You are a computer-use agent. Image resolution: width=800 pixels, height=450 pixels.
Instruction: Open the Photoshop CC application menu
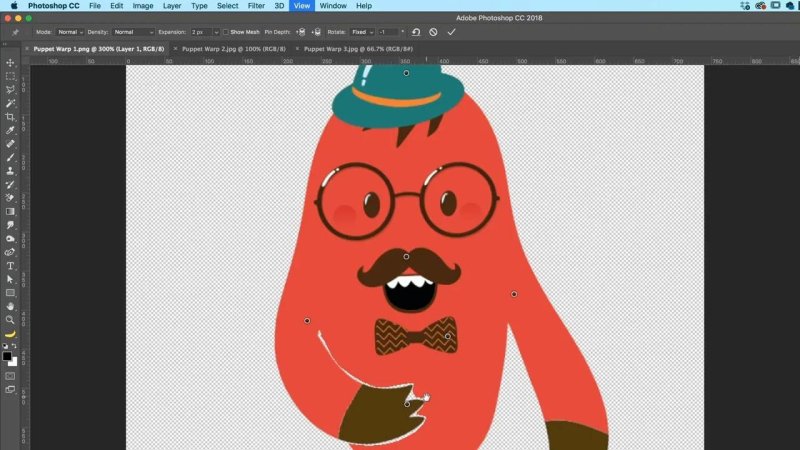[54, 6]
